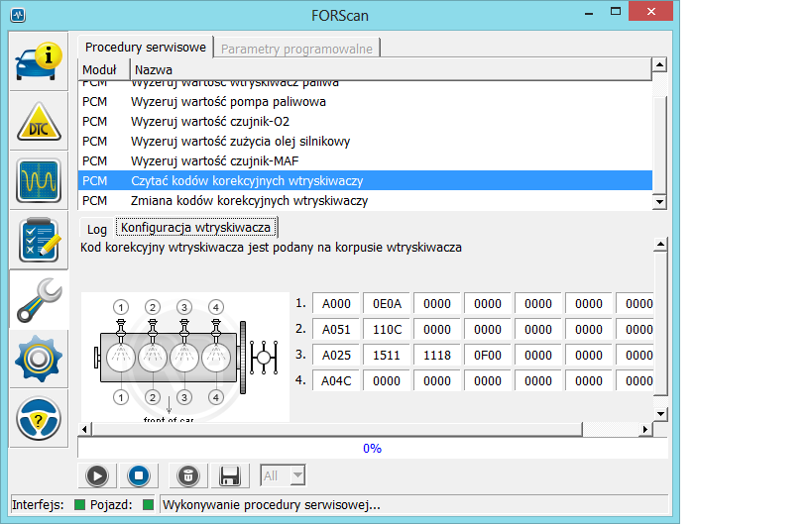Click injector 1 first code field A000
The height and width of the screenshot is (524, 812).
click(x=336, y=304)
